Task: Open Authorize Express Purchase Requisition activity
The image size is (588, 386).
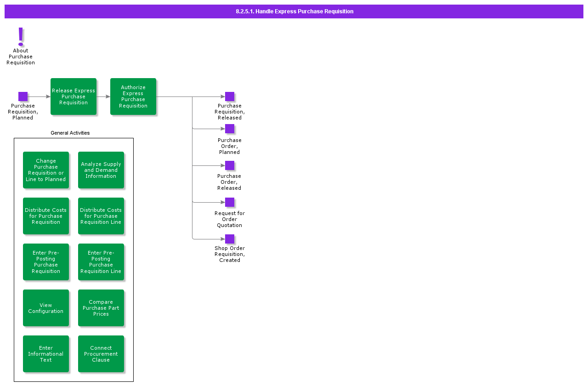Action: click(133, 96)
